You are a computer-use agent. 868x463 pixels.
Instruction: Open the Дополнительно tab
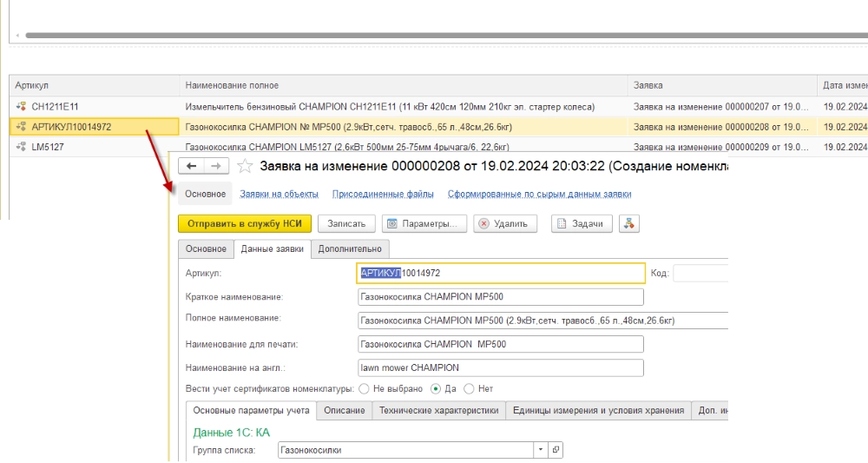click(x=350, y=248)
